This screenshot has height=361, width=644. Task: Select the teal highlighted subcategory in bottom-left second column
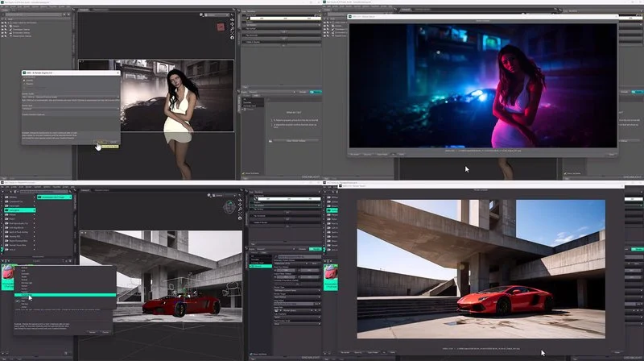54,197
